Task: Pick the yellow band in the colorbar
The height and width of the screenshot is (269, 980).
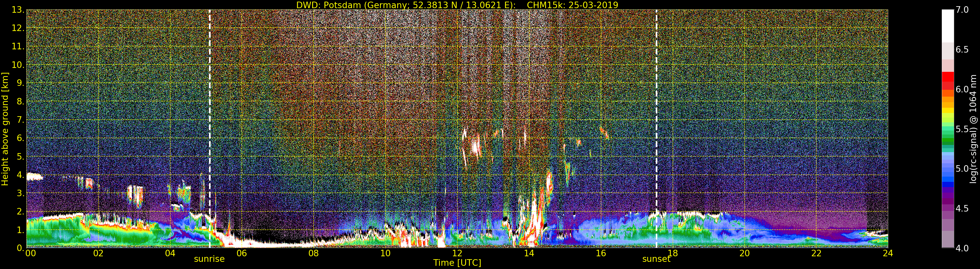Action: [x=948, y=111]
